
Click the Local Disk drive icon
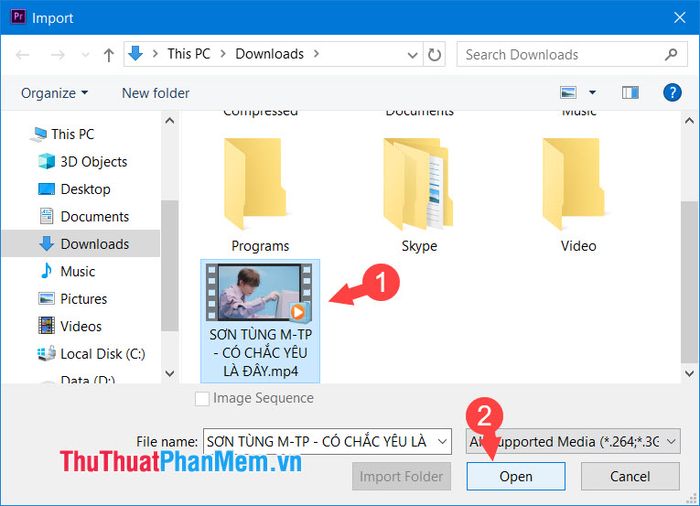[46, 353]
